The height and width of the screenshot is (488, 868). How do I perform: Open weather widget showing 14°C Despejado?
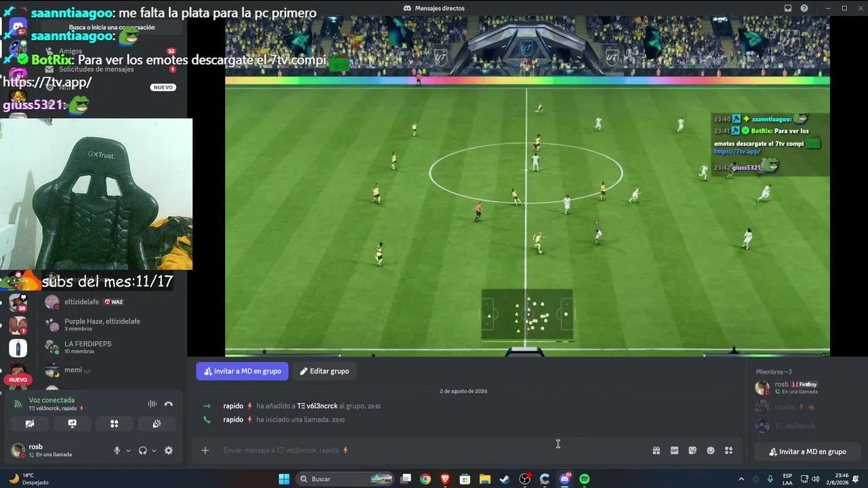(28, 479)
